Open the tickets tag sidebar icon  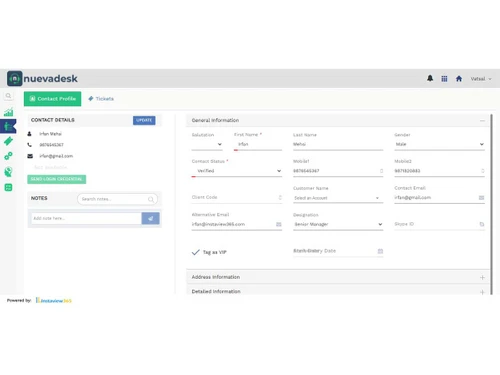pyautogui.click(x=8, y=141)
